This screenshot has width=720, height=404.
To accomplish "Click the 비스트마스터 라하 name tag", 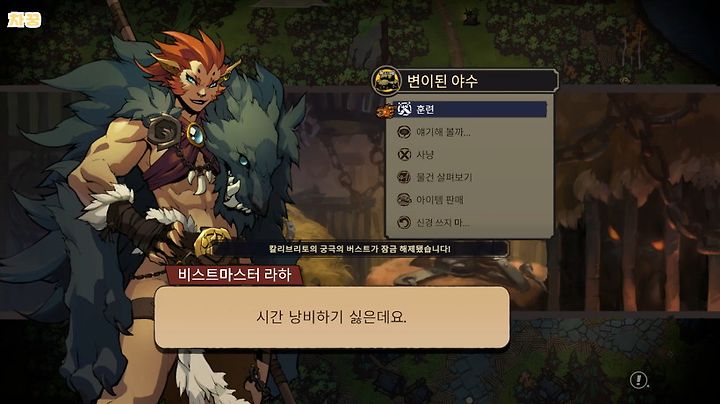I will (x=235, y=275).
